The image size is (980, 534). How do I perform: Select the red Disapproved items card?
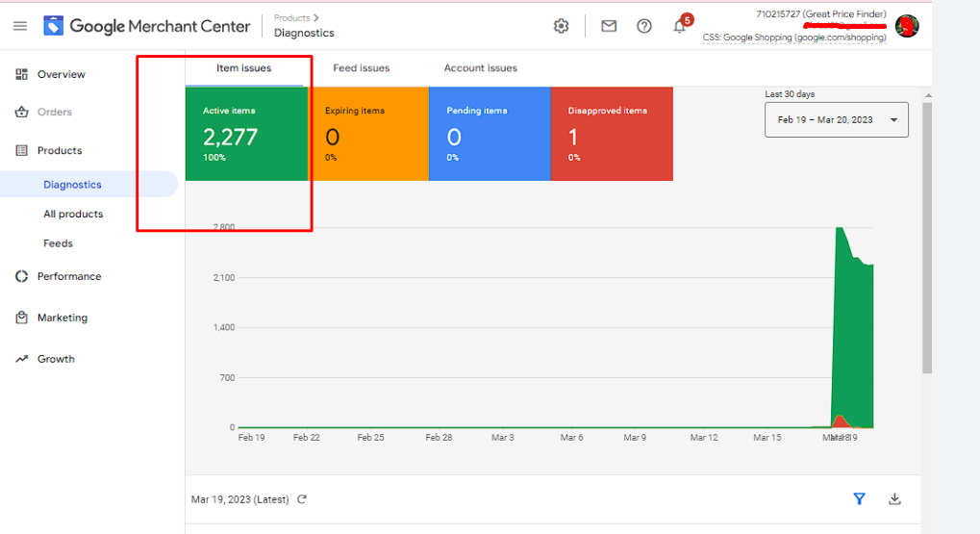[612, 134]
